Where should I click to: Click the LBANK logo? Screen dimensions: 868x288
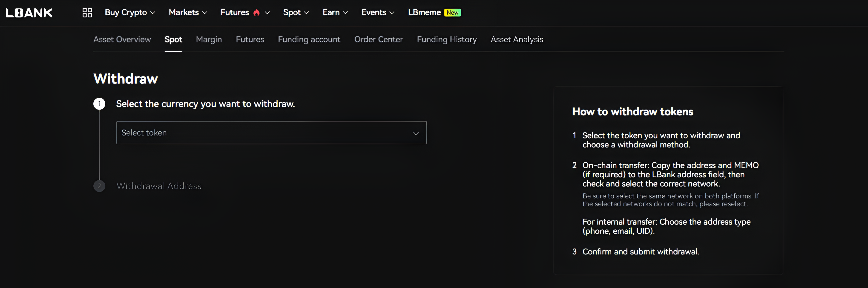29,13
